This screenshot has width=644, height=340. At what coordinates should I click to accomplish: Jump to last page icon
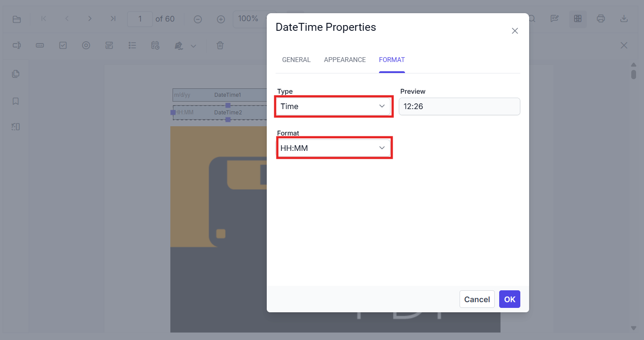coord(113,18)
